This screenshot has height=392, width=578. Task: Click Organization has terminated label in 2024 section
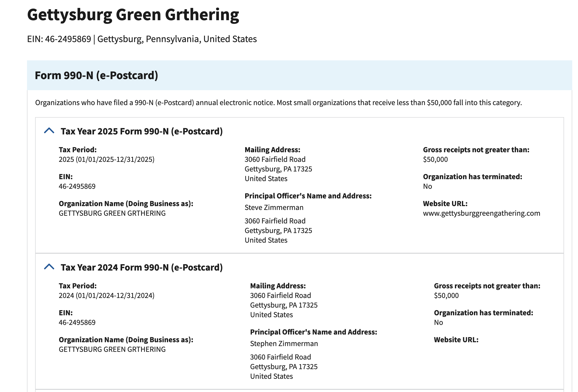(483, 312)
